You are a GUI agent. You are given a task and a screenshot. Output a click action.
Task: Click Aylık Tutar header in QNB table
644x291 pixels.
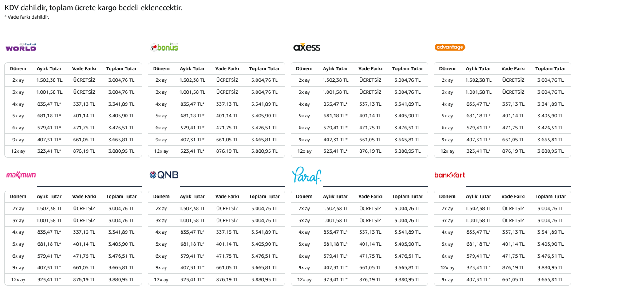pos(192,196)
